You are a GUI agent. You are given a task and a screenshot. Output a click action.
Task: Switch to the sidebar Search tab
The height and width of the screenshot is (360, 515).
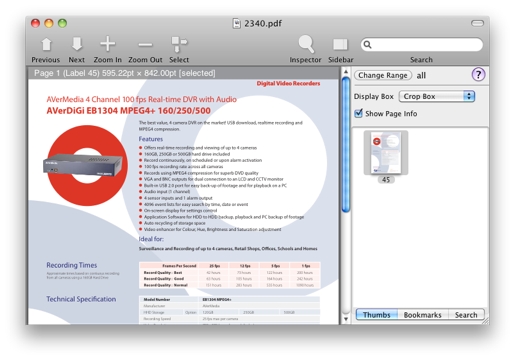[x=466, y=315]
